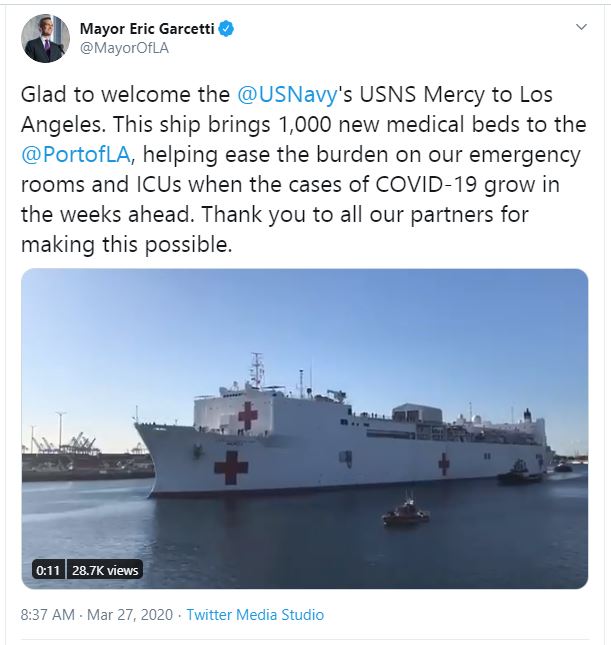The height and width of the screenshot is (645, 611).
Task: Click the large red cross on ship's bow
Action: click(x=231, y=467)
